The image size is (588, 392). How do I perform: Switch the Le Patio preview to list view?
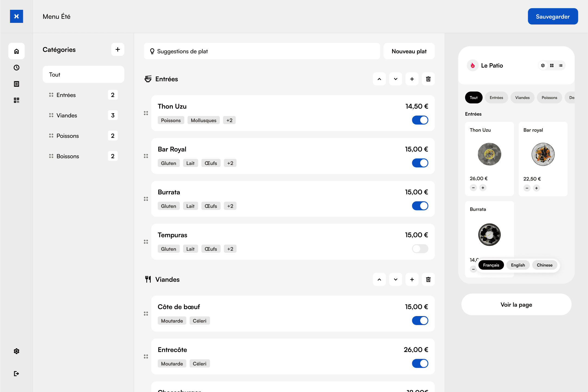pyautogui.click(x=561, y=65)
